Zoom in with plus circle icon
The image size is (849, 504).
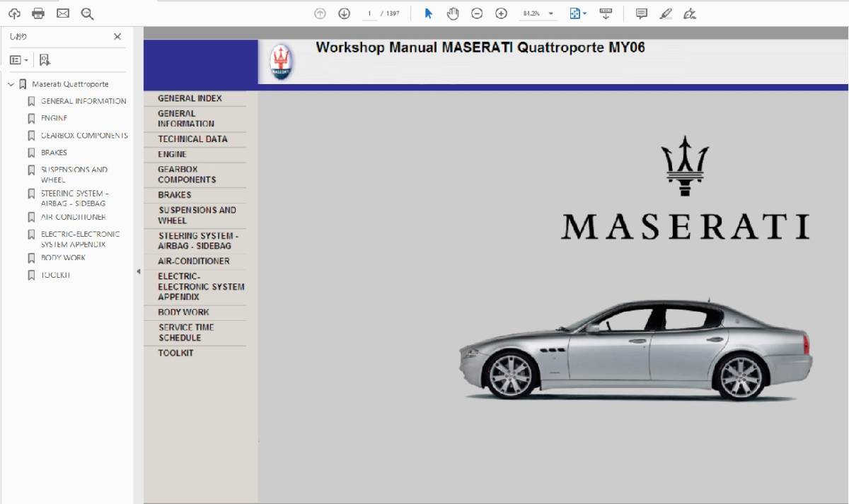tap(501, 13)
